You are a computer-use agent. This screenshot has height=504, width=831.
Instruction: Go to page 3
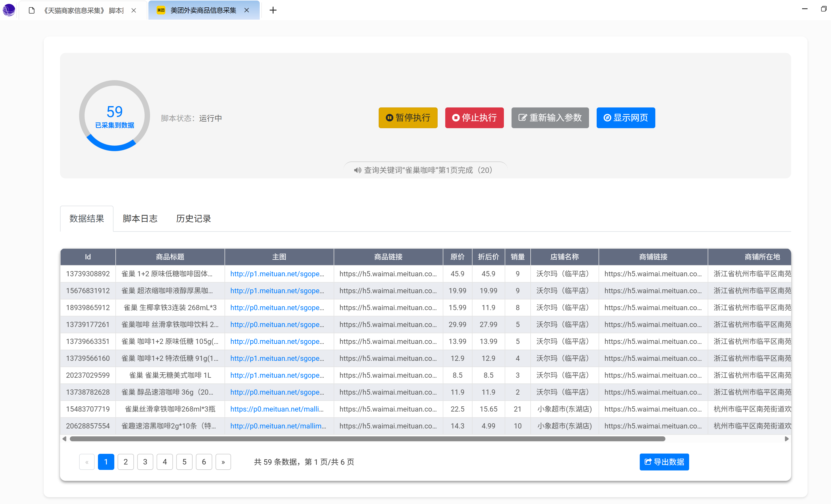click(145, 462)
